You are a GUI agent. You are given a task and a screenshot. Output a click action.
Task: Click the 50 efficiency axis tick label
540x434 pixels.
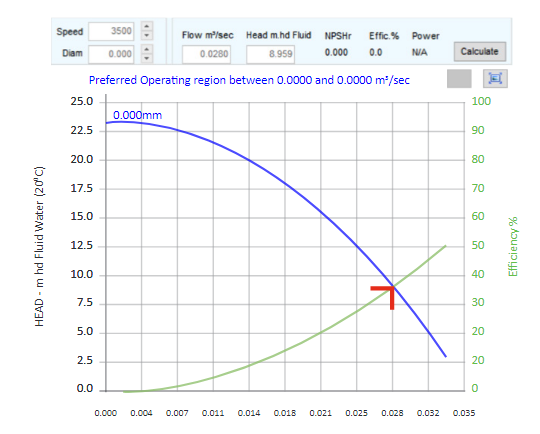pyautogui.click(x=478, y=246)
